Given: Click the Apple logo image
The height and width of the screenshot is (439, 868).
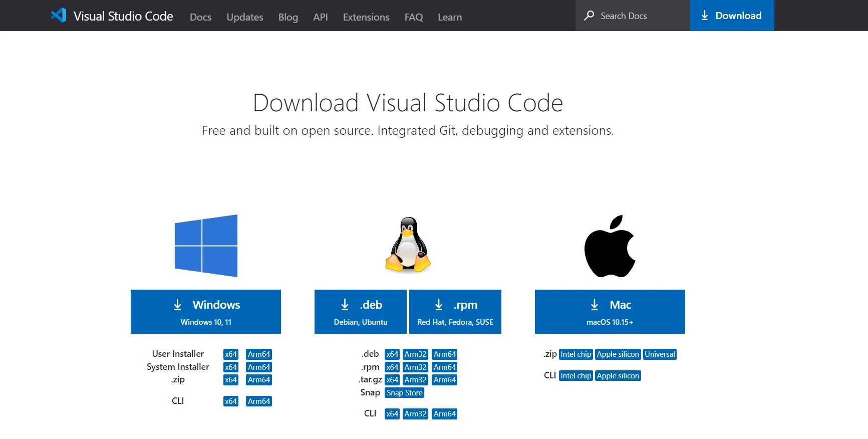Looking at the screenshot, I should click(x=610, y=246).
